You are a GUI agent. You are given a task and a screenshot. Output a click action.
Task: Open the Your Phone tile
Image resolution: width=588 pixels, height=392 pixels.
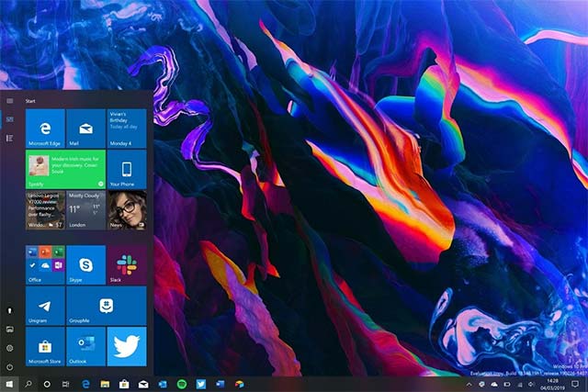127,170
